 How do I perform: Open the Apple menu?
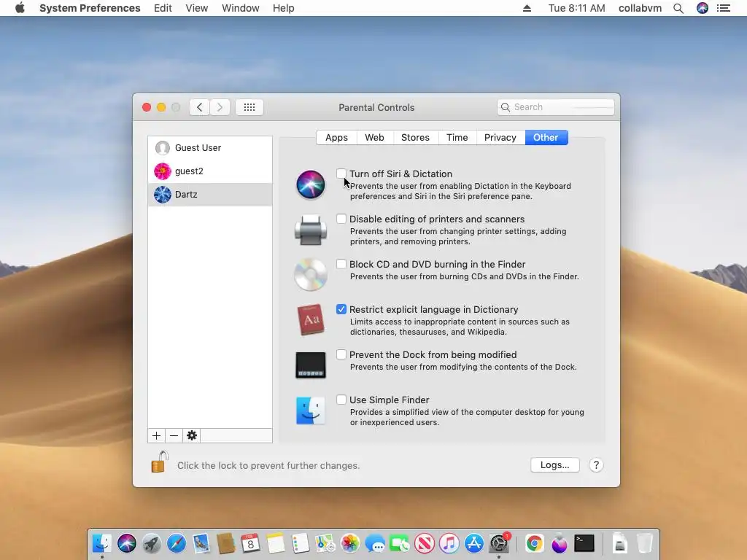pyautogui.click(x=20, y=8)
